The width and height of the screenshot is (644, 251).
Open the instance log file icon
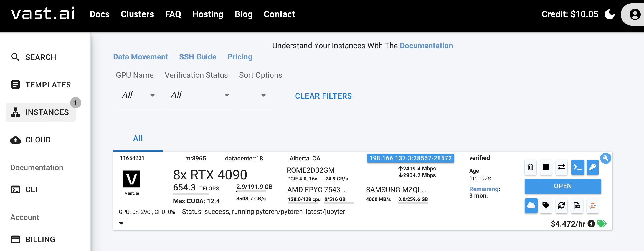pyautogui.click(x=577, y=206)
